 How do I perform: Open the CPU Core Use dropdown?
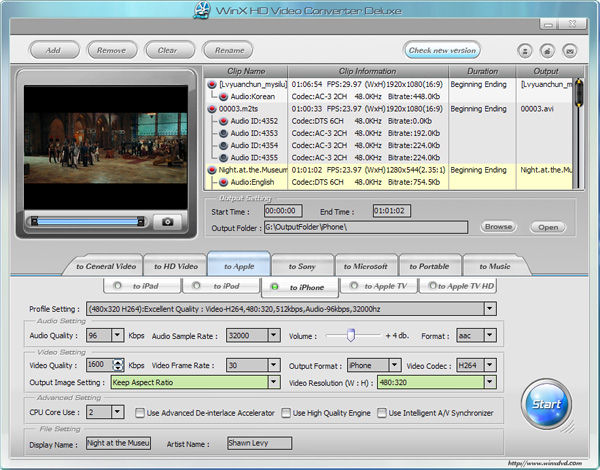[x=117, y=412]
